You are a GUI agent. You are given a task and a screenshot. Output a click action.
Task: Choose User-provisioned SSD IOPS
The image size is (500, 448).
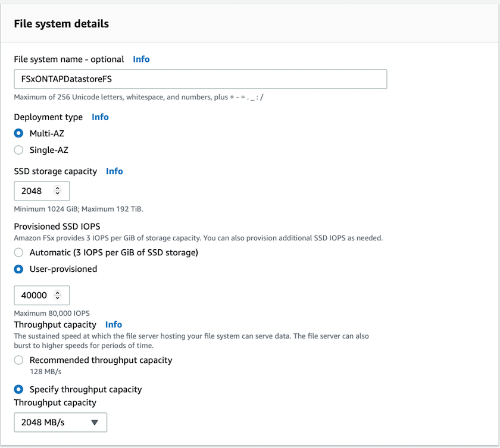19,269
